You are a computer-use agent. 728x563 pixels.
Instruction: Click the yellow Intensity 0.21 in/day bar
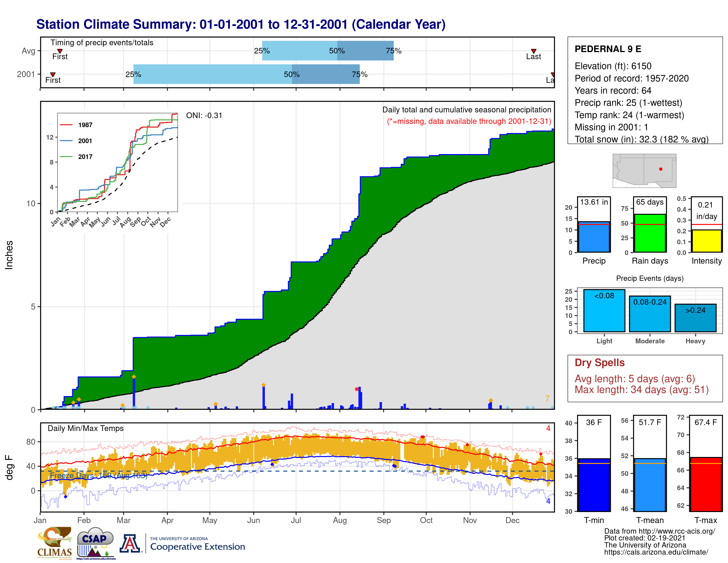coord(706,241)
